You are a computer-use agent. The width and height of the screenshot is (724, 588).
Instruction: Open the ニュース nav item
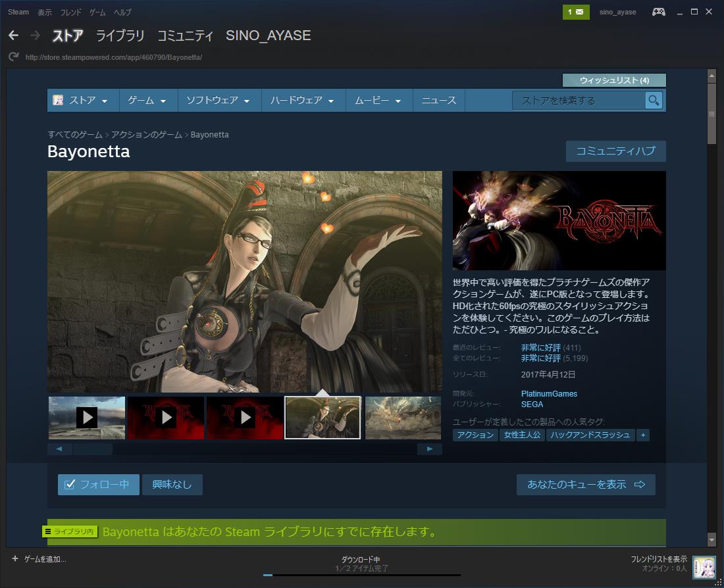click(x=438, y=100)
